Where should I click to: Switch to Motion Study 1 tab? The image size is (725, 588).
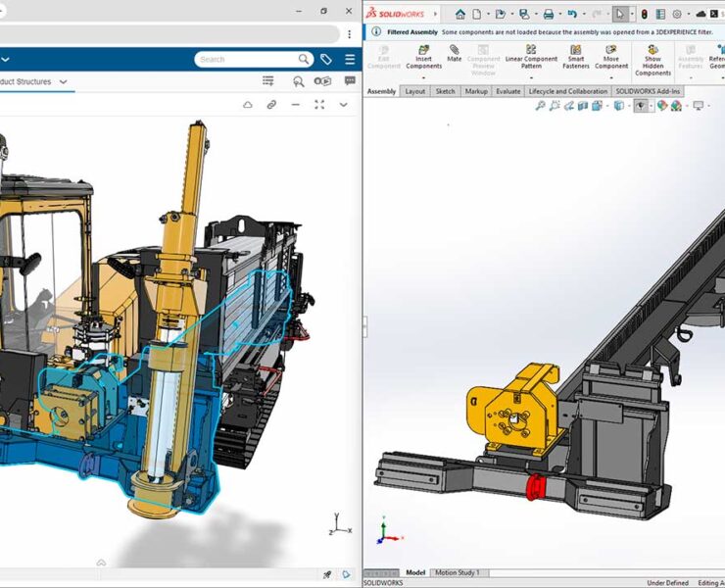click(x=457, y=572)
